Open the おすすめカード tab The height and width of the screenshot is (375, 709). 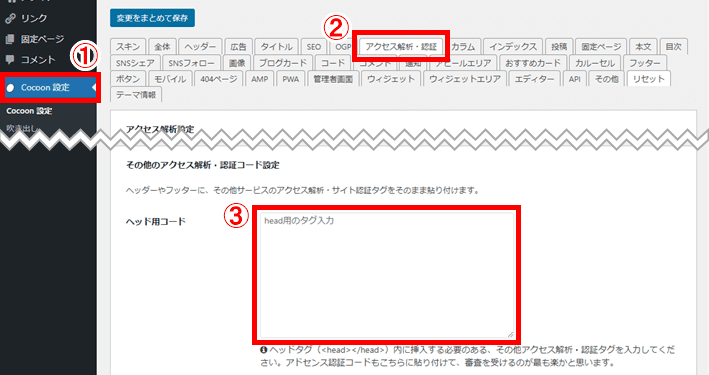[x=533, y=63]
